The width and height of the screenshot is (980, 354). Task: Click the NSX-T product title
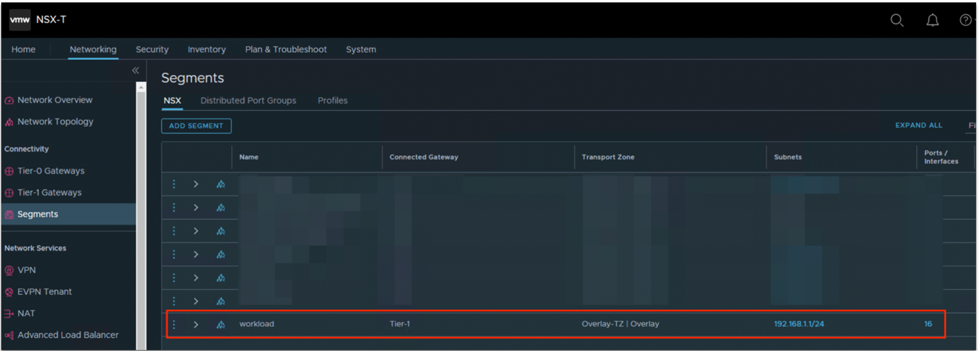point(52,20)
